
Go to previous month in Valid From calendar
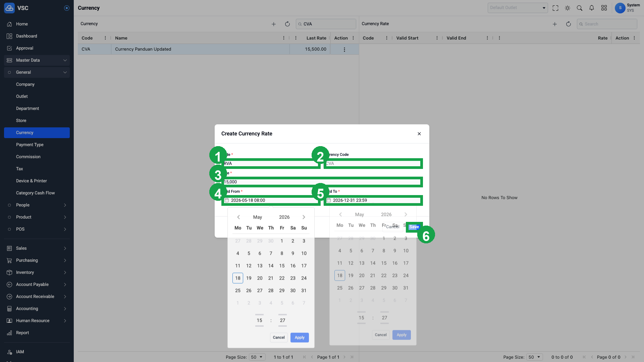click(x=238, y=217)
